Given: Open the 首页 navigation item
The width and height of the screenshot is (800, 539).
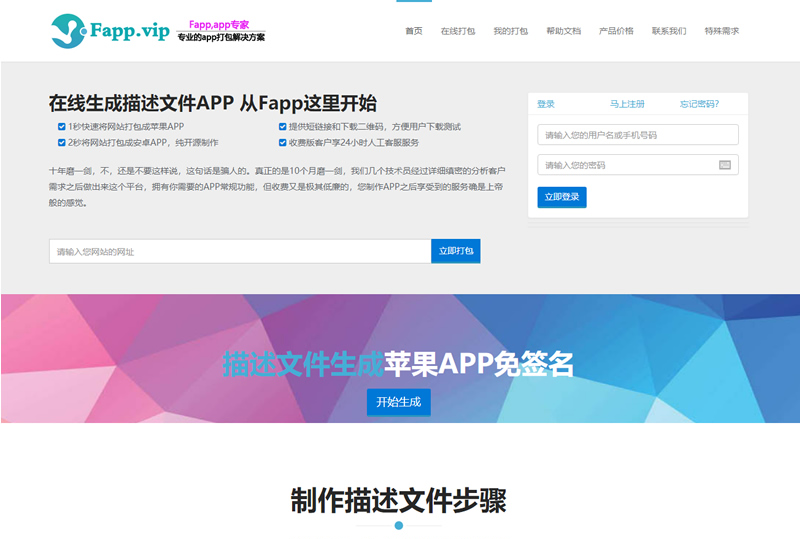Looking at the screenshot, I should pos(414,31).
